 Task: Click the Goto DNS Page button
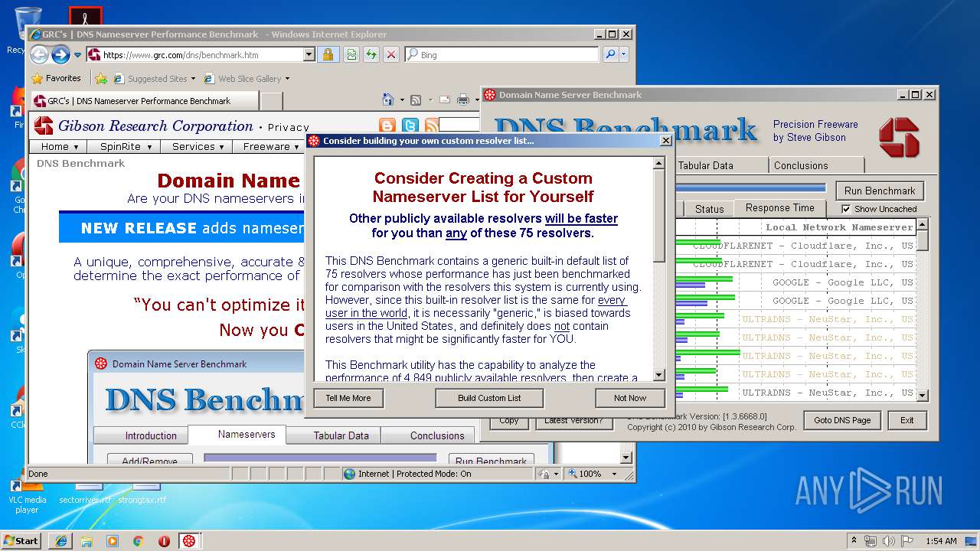(x=842, y=420)
